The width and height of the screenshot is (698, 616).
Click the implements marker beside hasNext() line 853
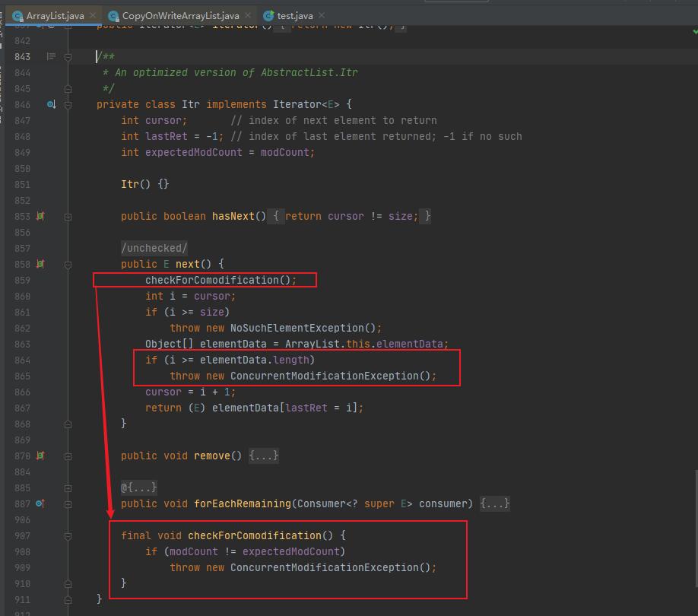(40, 216)
